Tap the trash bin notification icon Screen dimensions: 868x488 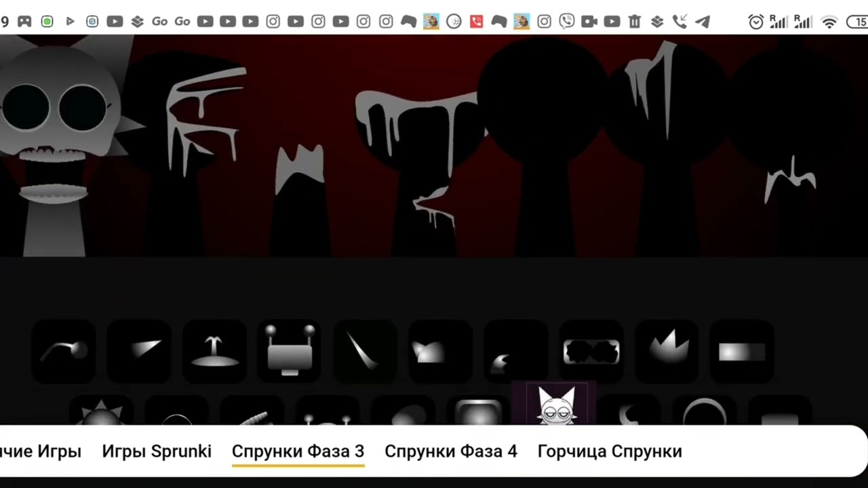click(635, 22)
